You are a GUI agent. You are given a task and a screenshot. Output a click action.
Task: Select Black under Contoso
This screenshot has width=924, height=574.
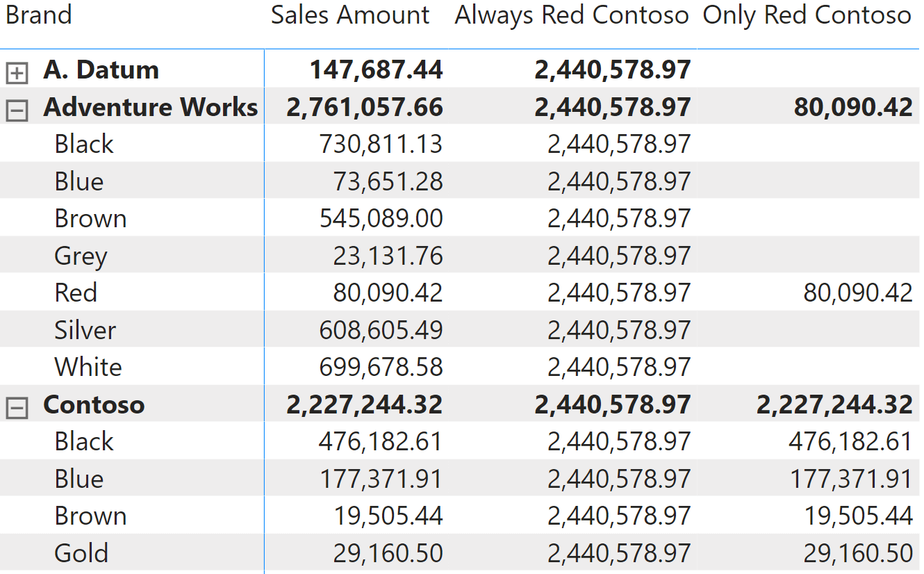[84, 441]
